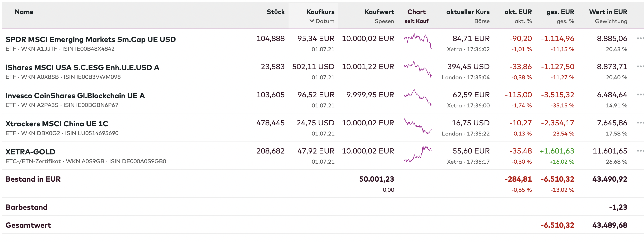This screenshot has width=644, height=242.
Task: Show more actions for Invesco CoinShares Blockchain
Action: click(x=640, y=95)
